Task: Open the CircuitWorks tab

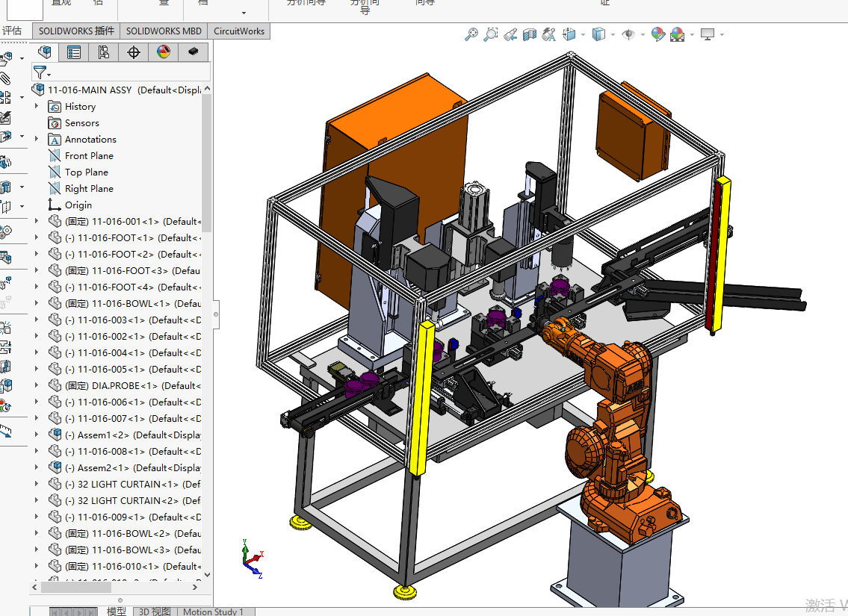Action: tap(239, 31)
